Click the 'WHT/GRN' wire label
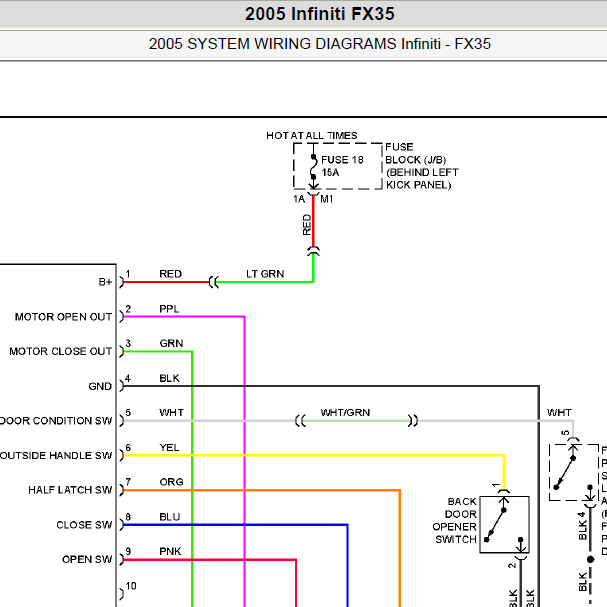Image resolution: width=607 pixels, height=607 pixels. coord(345,412)
